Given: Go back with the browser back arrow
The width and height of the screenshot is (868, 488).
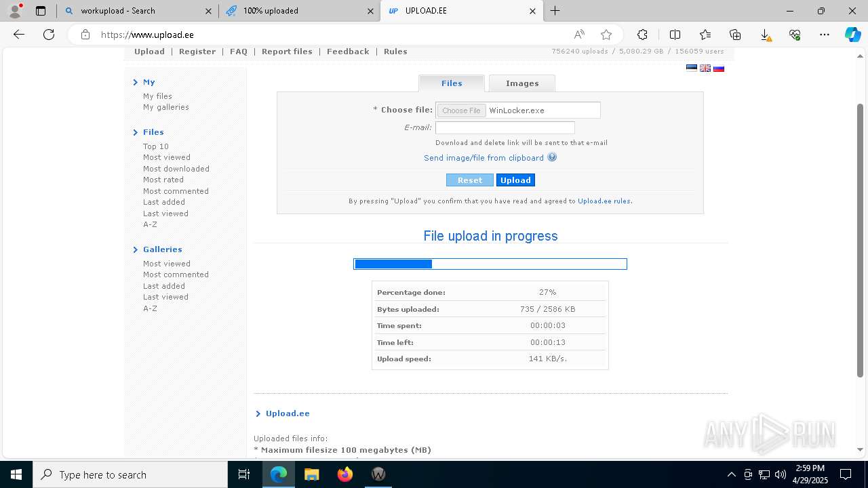Looking at the screenshot, I should (19, 35).
